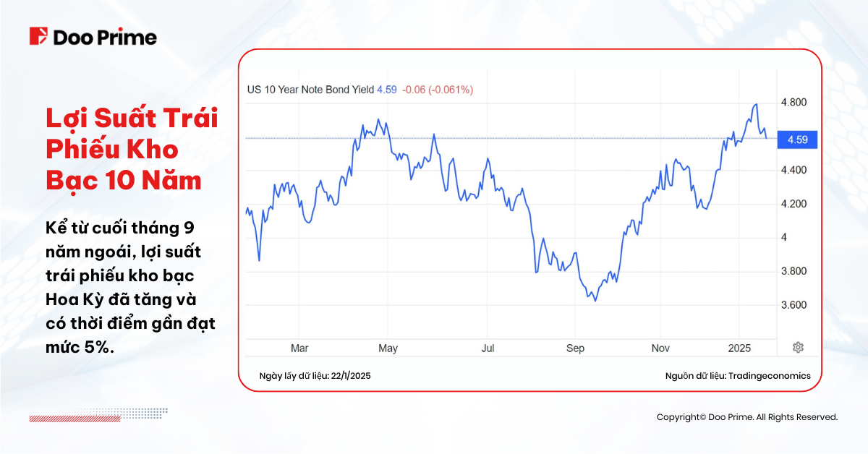Image resolution: width=868 pixels, height=454 pixels.
Task: Click the Doo Prime red logo icon
Action: [x=38, y=37]
